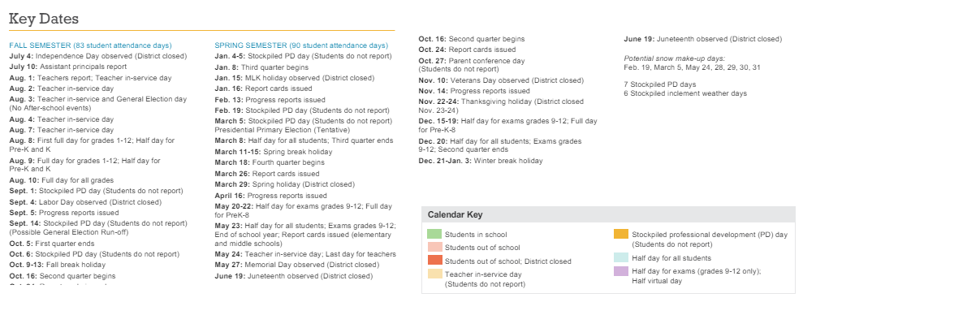
Task: Click the Oct. 9-13 Fall break holiday entry
Action: click(58, 265)
